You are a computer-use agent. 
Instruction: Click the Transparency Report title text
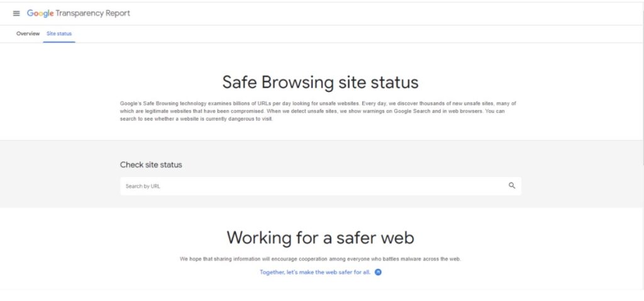(94, 13)
